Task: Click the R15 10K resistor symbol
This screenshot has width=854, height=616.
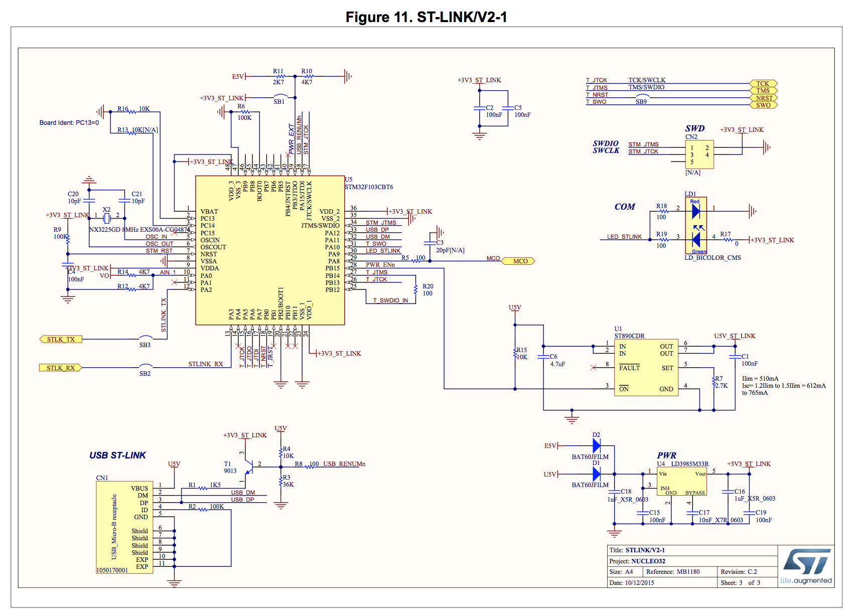Action: click(515, 353)
